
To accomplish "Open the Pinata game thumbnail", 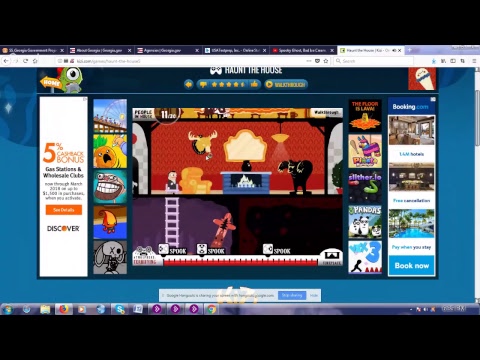I will point(365,151).
